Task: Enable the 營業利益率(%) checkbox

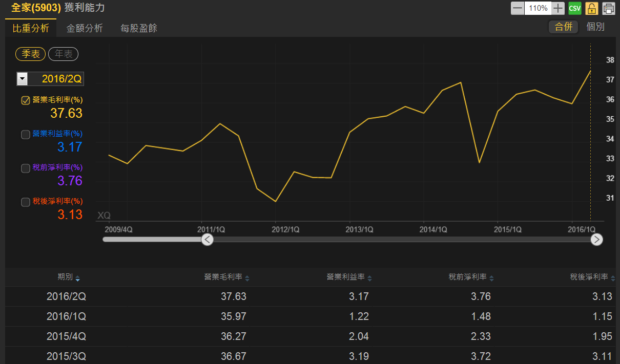Action: 25,135
